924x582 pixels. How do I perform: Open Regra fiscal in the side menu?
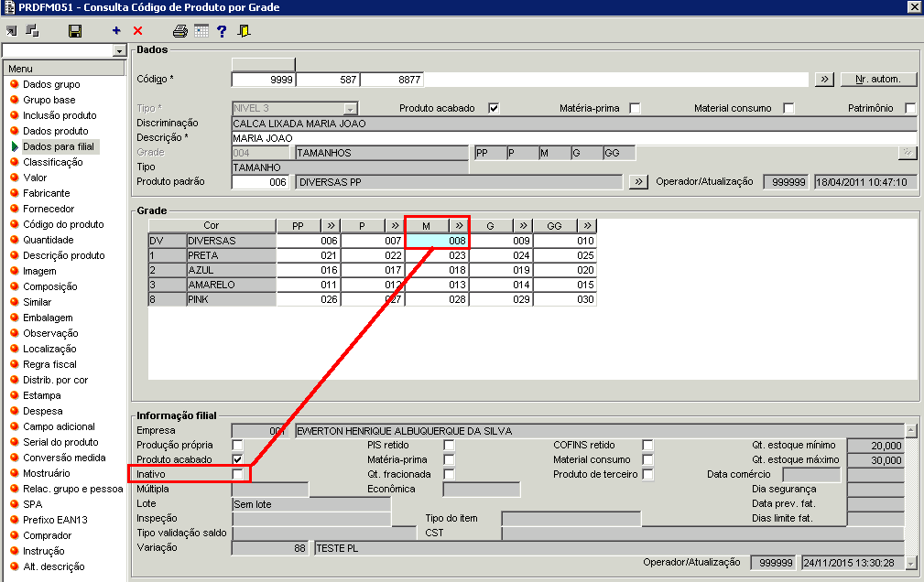click(49, 364)
